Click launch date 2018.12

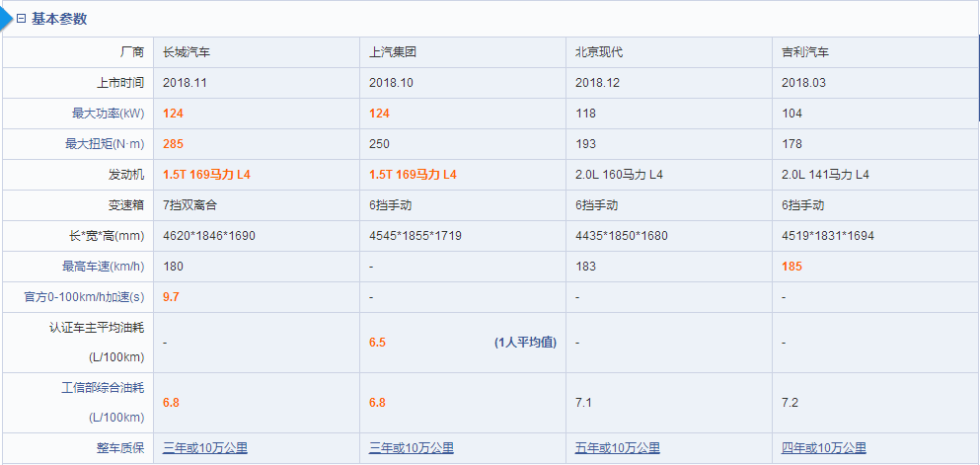pos(597,83)
